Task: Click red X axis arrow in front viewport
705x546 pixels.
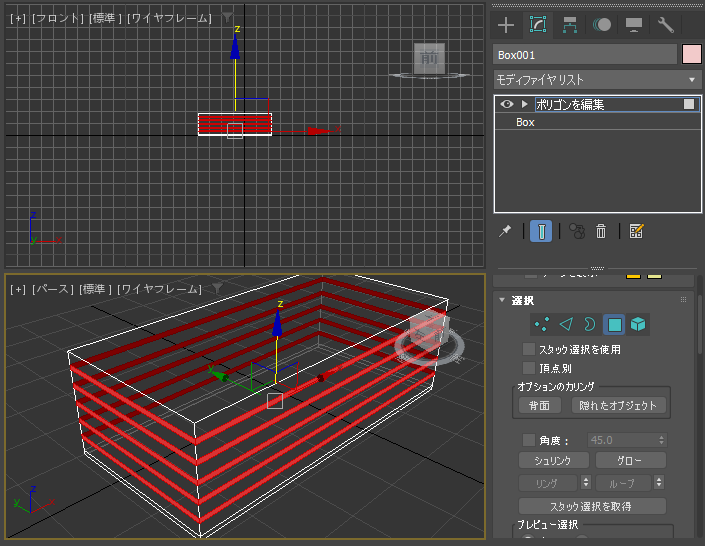Action: pyautogui.click(x=319, y=131)
